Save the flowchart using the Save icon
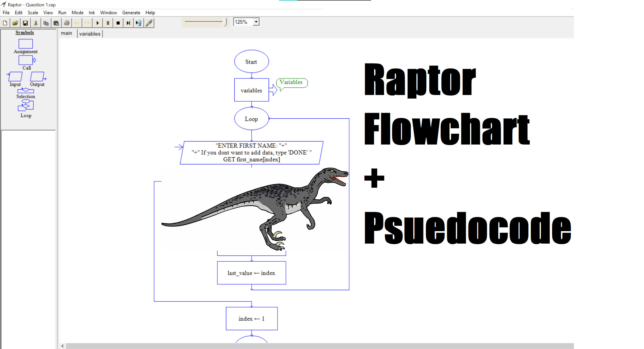The height and width of the screenshot is (349, 644). tap(25, 23)
